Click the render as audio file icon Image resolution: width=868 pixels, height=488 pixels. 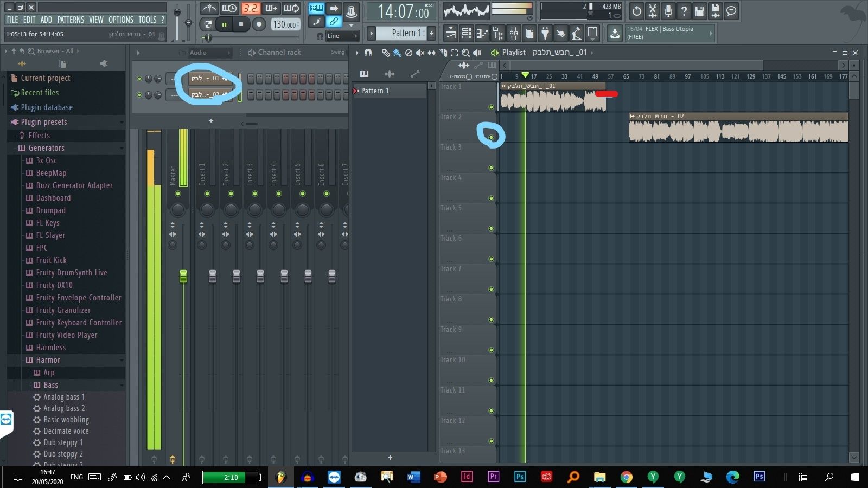tap(716, 10)
